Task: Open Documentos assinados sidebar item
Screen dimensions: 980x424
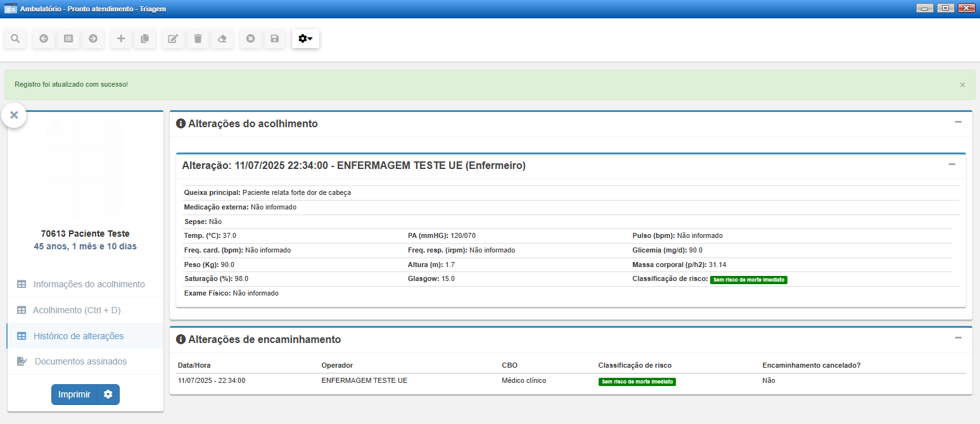Action: 80,361
